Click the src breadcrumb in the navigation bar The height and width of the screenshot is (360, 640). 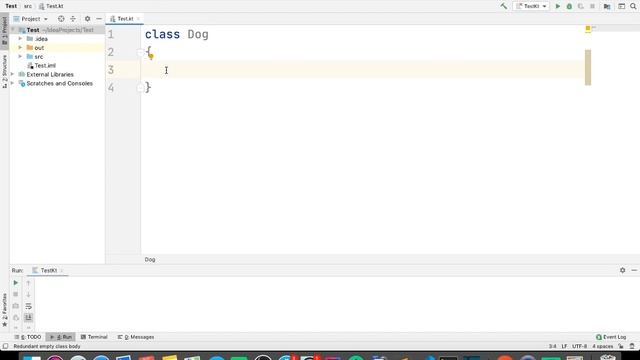[x=28, y=6]
